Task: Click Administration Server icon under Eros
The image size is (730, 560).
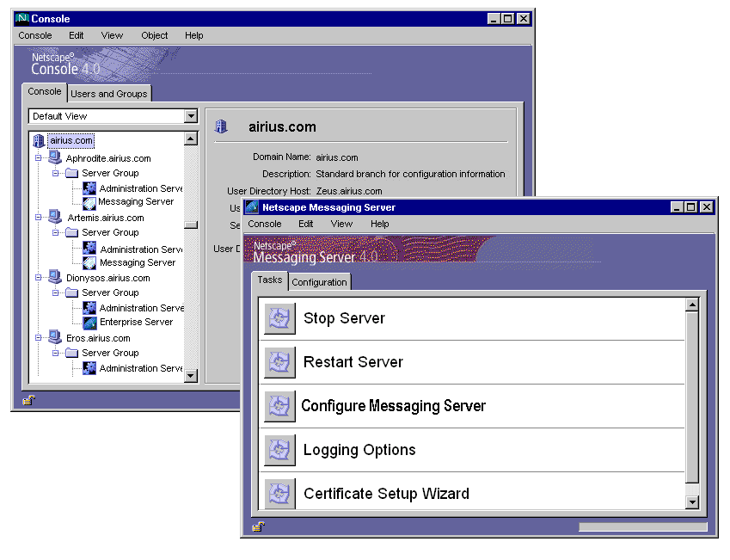Action: tap(89, 368)
